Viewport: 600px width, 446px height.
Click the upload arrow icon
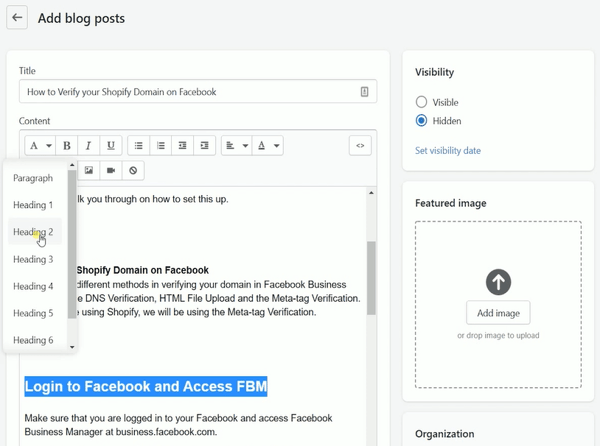tap(498, 282)
